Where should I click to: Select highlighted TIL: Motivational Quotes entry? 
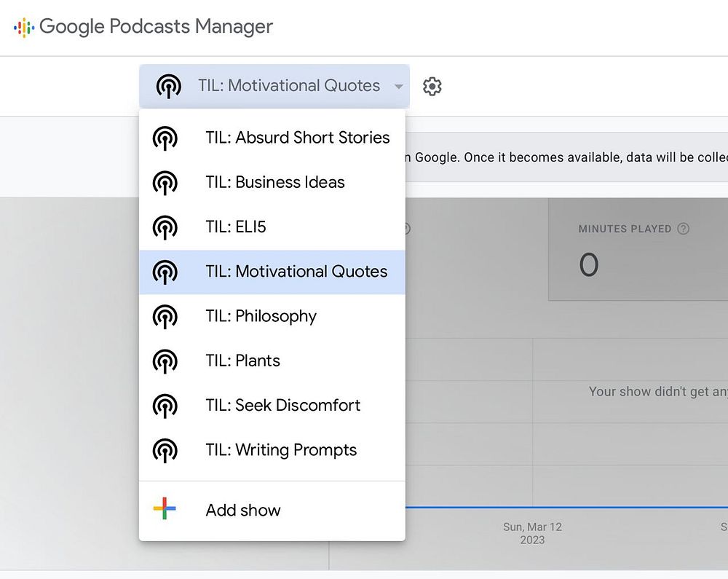pyautogui.click(x=296, y=272)
